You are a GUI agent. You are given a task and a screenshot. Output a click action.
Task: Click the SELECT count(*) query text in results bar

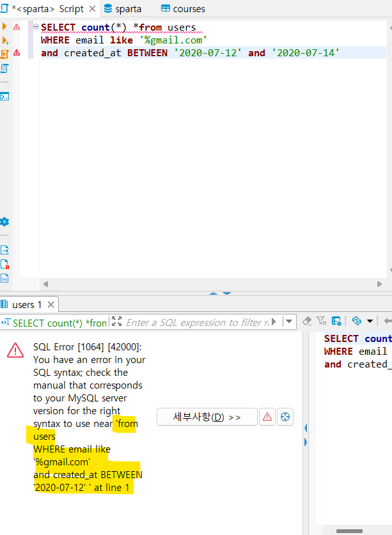(x=59, y=323)
